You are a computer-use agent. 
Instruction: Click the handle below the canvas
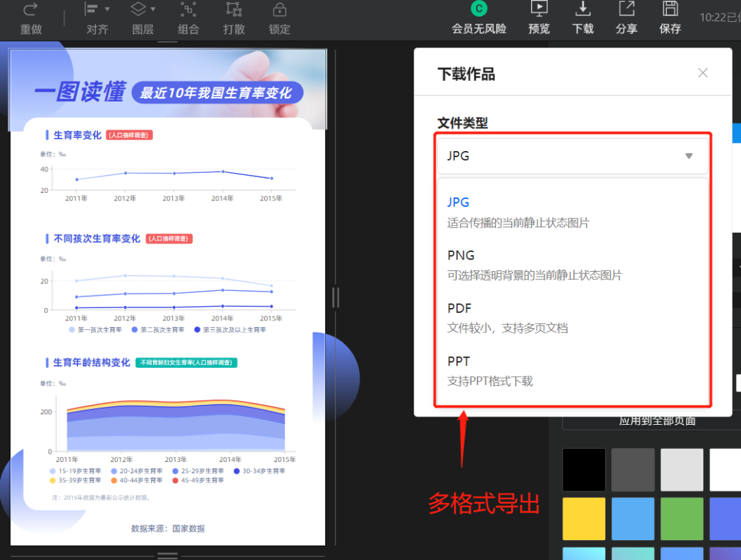(x=167, y=555)
